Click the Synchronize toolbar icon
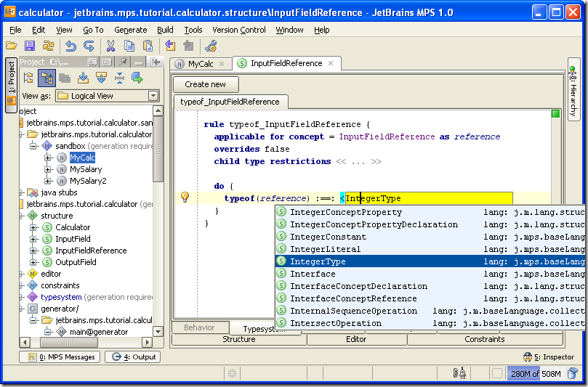Screen dimensions: 588x387 [48, 46]
